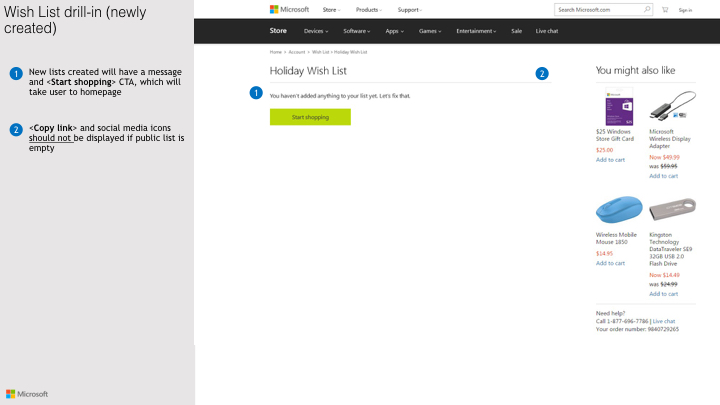This screenshot has width=720, height=405.
Task: Click Microsoft Wireless Display Adapter title
Action: click(670, 139)
